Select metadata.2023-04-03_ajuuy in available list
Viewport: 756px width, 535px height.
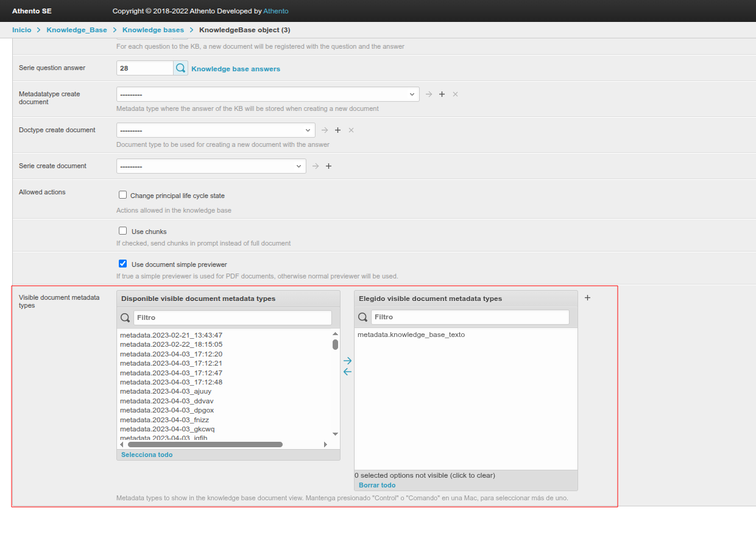point(166,391)
